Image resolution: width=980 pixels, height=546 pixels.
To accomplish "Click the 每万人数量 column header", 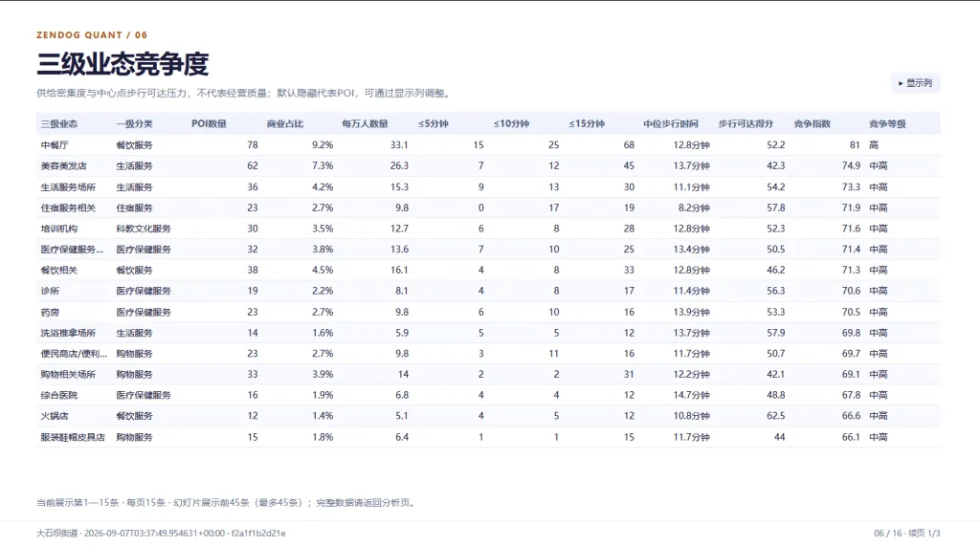I will [x=365, y=123].
